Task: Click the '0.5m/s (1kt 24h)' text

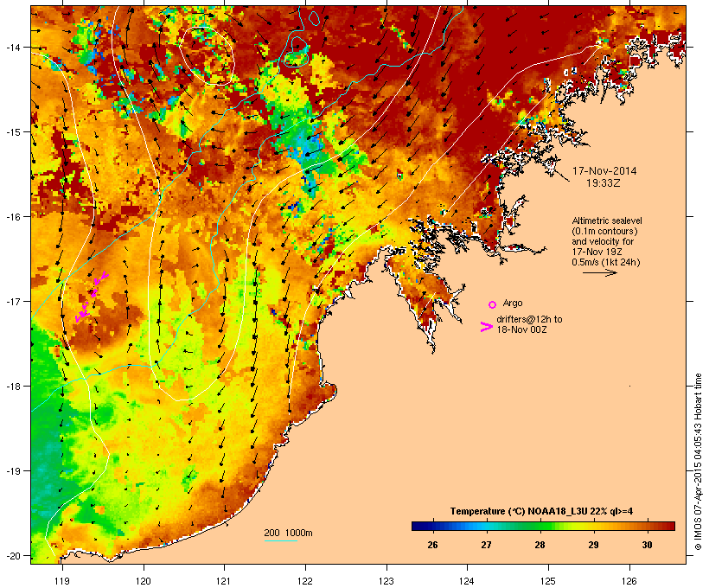Action: 606,262
